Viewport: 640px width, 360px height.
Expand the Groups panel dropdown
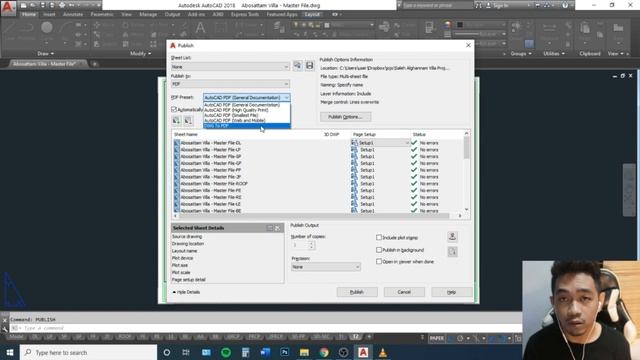[521, 53]
